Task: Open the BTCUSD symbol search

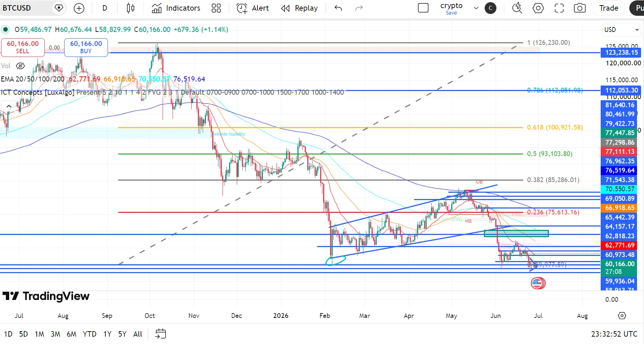Action: (x=17, y=8)
